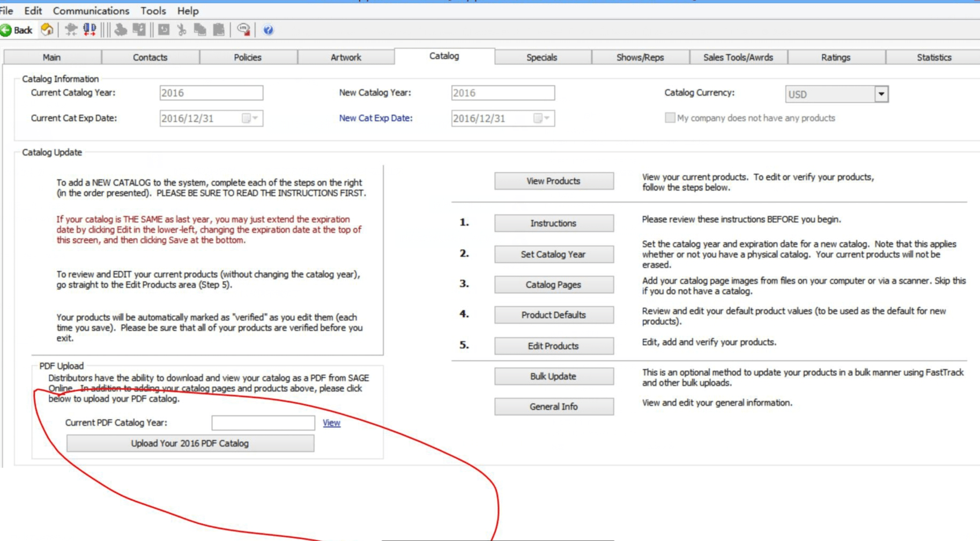Click the red 'If your catalog is THE SAME' paragraph
Screen dimensions: 980x541
pyautogui.click(x=209, y=229)
